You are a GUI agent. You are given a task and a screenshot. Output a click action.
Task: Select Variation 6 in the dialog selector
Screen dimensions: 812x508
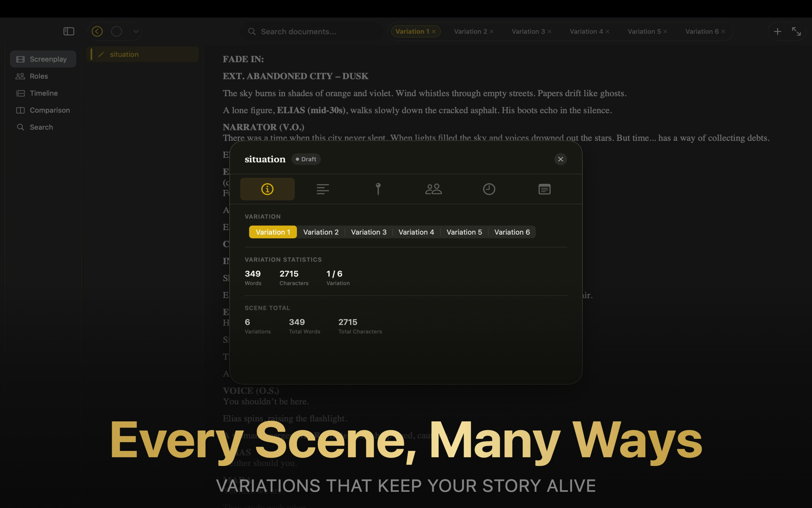point(512,232)
